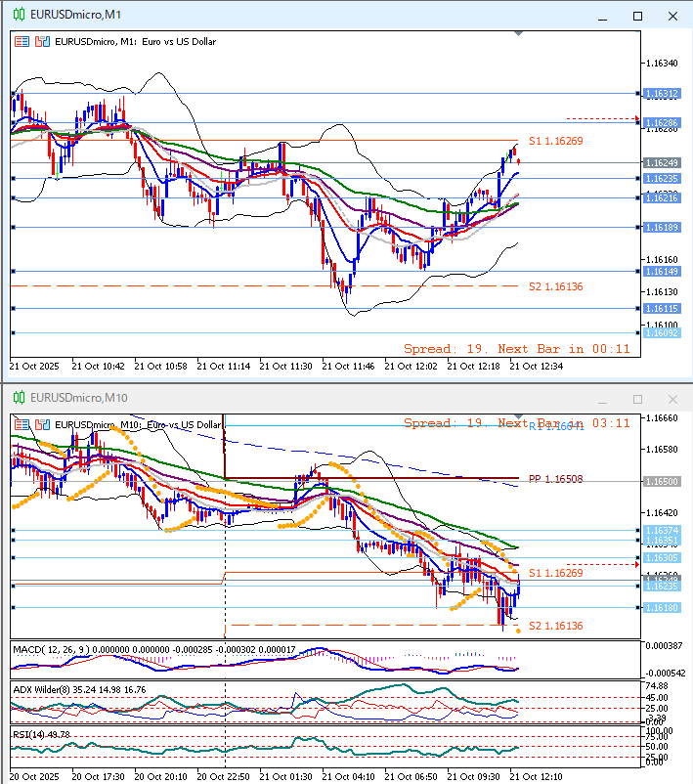Click the S2 1.16136 pivot label on M1
The image size is (693, 784).
click(x=555, y=286)
